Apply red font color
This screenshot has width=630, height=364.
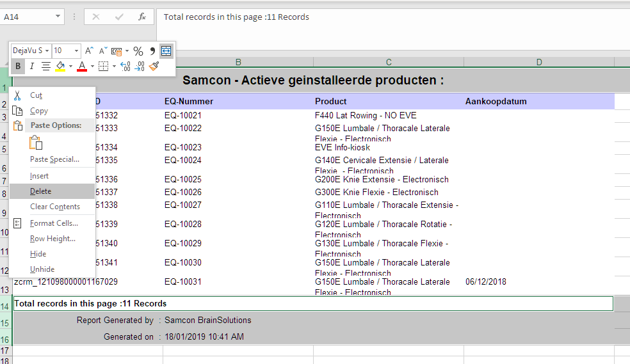click(82, 67)
